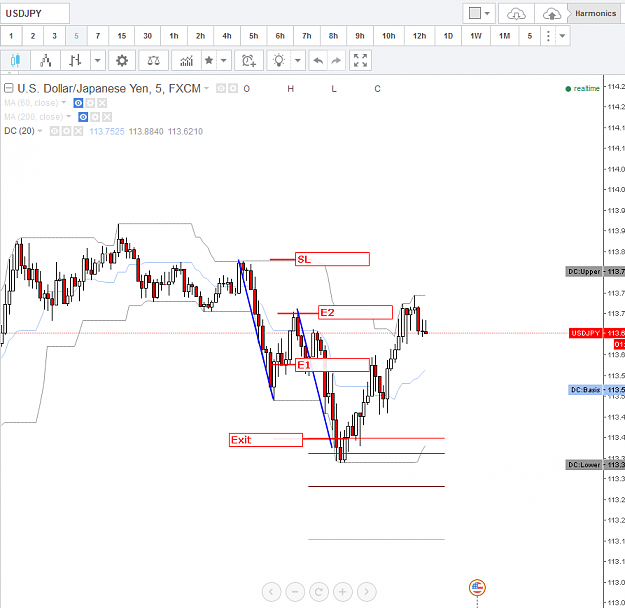The width and height of the screenshot is (625, 608).
Task: Open more intervals three-dot menu
Action: [x=548, y=36]
